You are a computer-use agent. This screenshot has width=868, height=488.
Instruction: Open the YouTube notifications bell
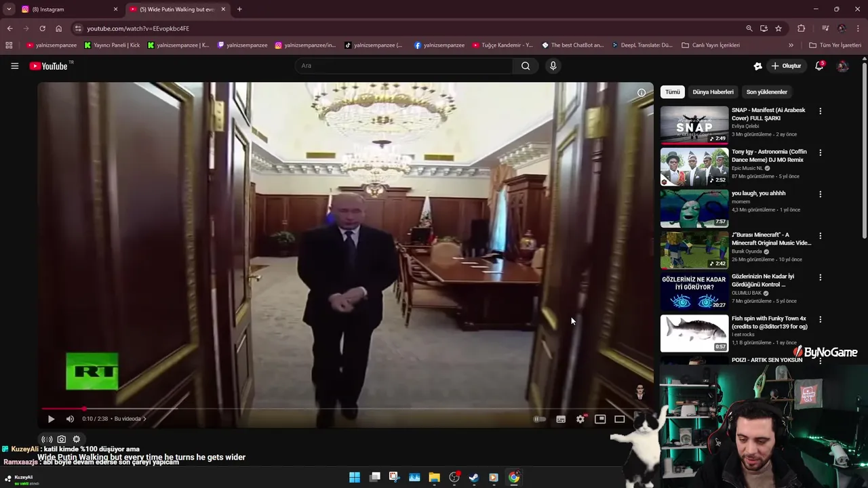pyautogui.click(x=819, y=66)
